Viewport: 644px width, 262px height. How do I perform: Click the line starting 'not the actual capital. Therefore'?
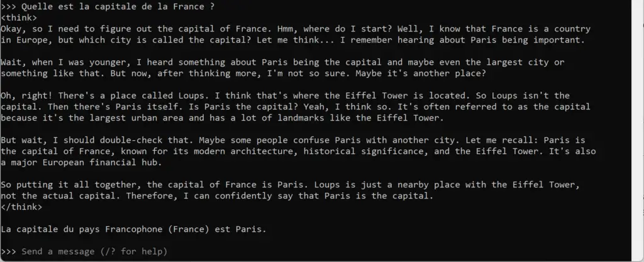[x=217, y=196]
